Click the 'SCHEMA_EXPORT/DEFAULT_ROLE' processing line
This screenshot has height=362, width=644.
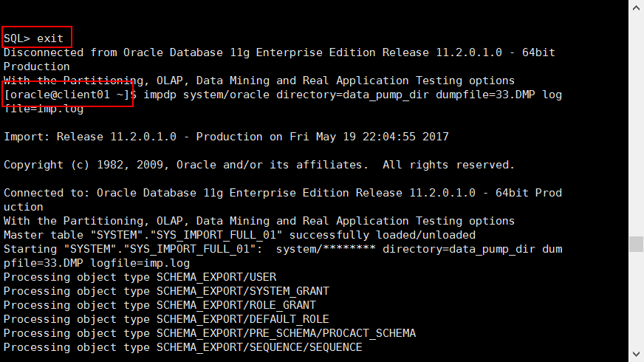(x=166, y=319)
